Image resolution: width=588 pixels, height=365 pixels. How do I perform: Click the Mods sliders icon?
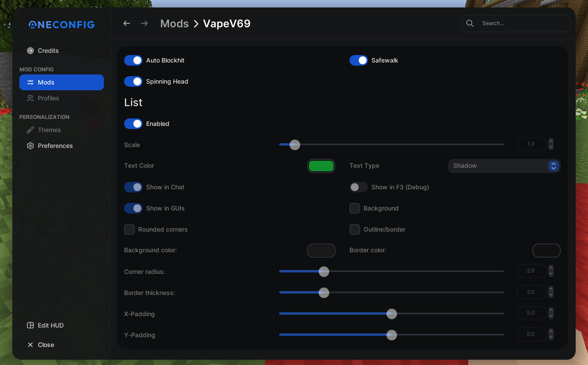pyautogui.click(x=30, y=82)
